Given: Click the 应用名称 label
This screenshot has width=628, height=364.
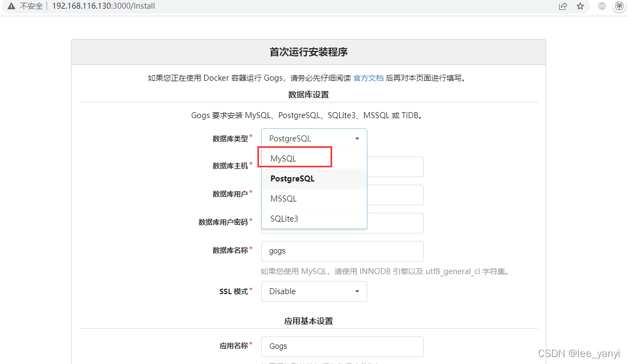Looking at the screenshot, I should [x=234, y=346].
